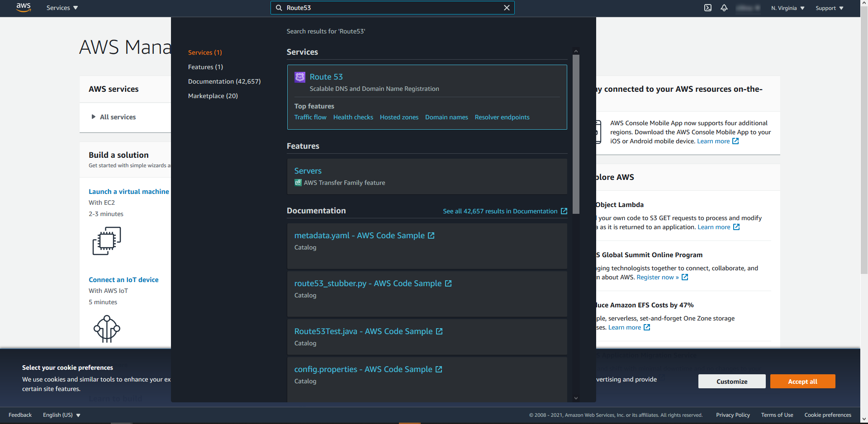
Task: Click the AWS Transfer Family feature icon
Action: (x=298, y=183)
